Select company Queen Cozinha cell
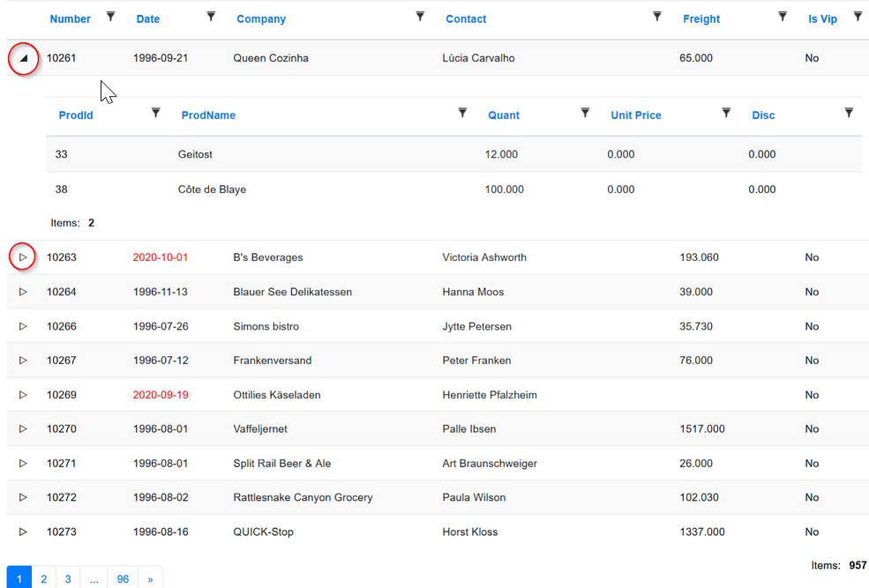This screenshot has width=869, height=588. tap(271, 58)
